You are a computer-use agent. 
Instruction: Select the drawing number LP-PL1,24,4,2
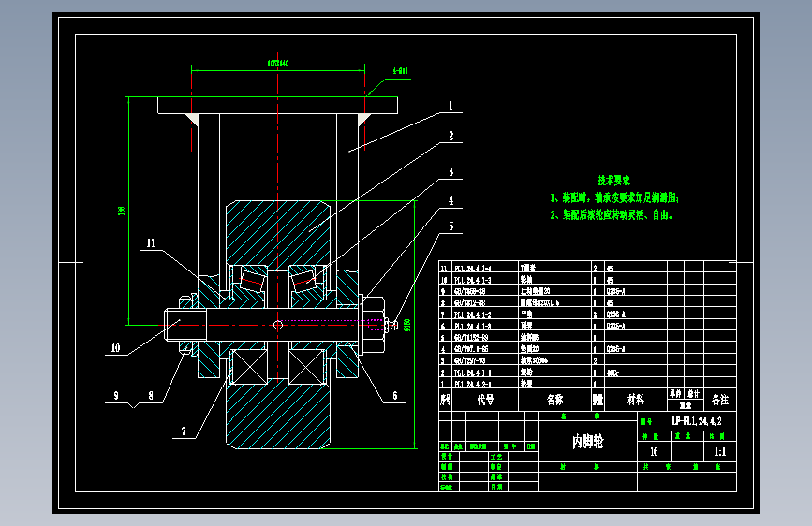click(697, 421)
